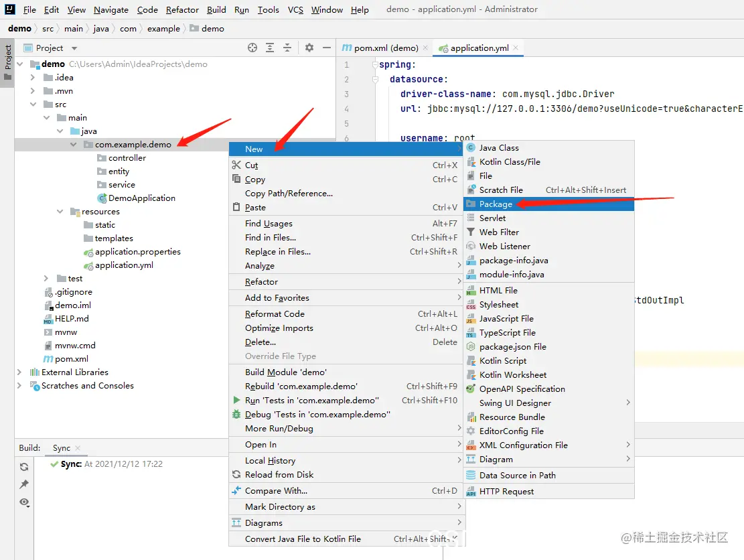Open Project panel settings gear
The width and height of the screenshot is (744, 560).
(x=309, y=48)
